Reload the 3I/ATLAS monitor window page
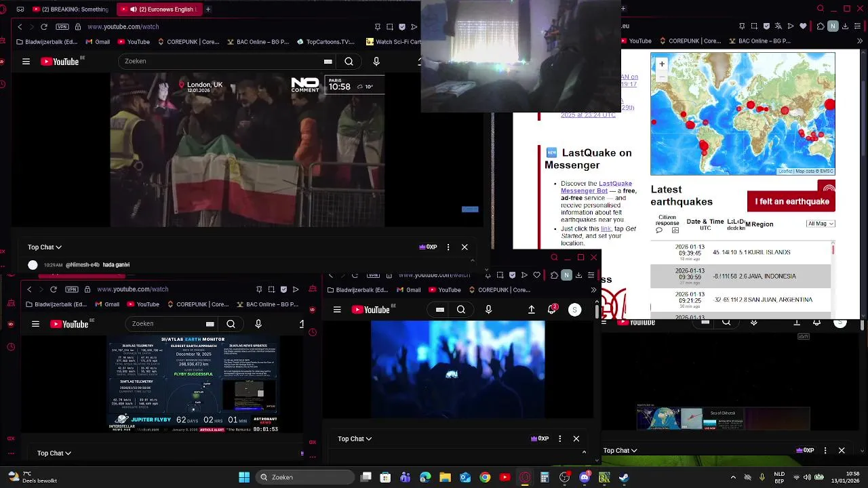Screen dimensions: 868x488 point(54,289)
